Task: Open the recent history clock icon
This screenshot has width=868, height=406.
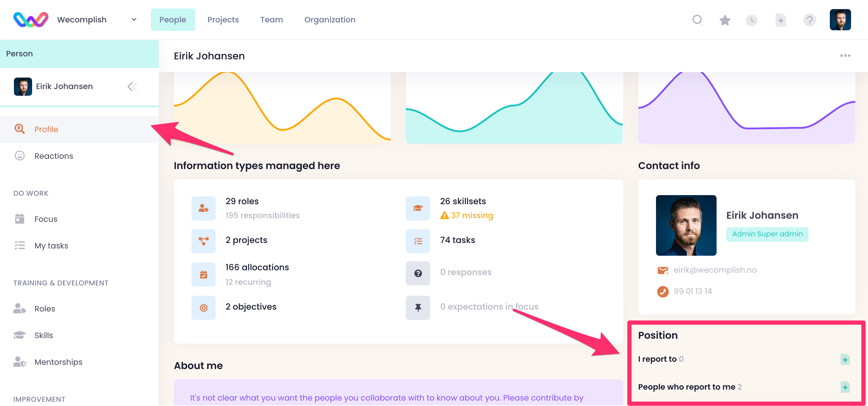Action: click(x=751, y=20)
